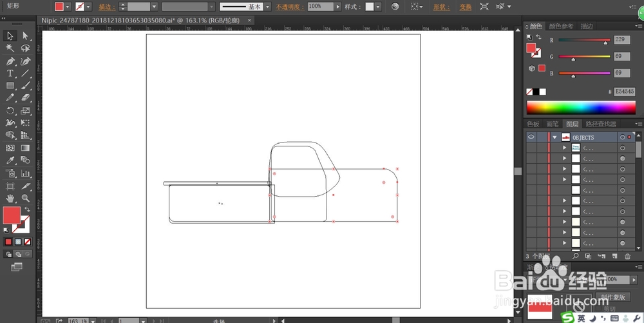Click 制作蒙版 button
Screen dimensions: 644x323
613,297
